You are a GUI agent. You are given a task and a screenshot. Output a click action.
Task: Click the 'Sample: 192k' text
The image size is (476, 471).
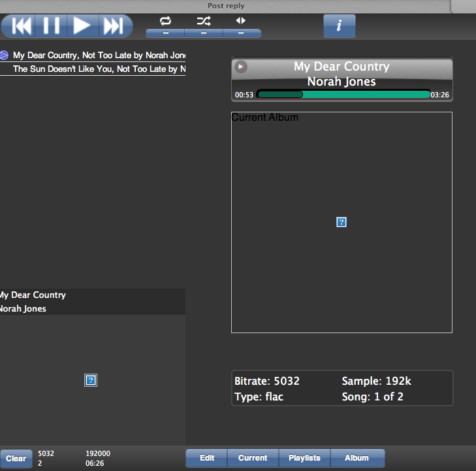tap(377, 381)
